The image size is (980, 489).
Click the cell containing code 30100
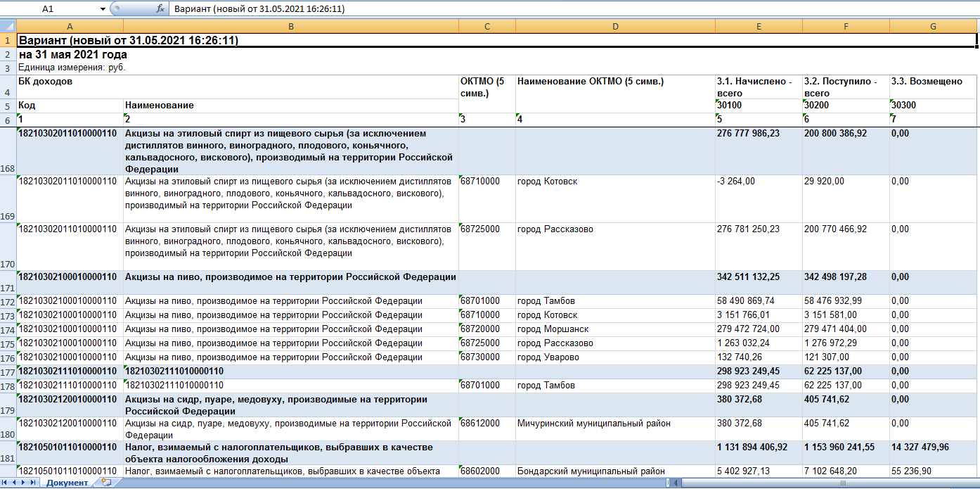(759, 106)
